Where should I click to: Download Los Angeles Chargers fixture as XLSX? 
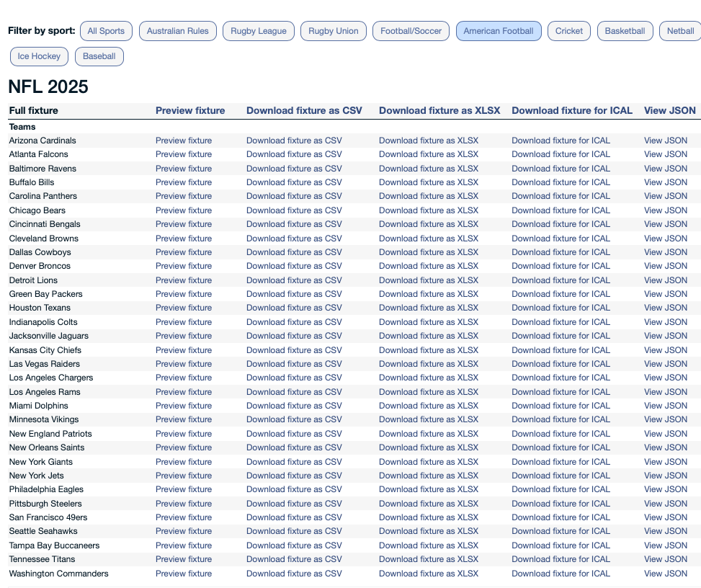tap(429, 378)
